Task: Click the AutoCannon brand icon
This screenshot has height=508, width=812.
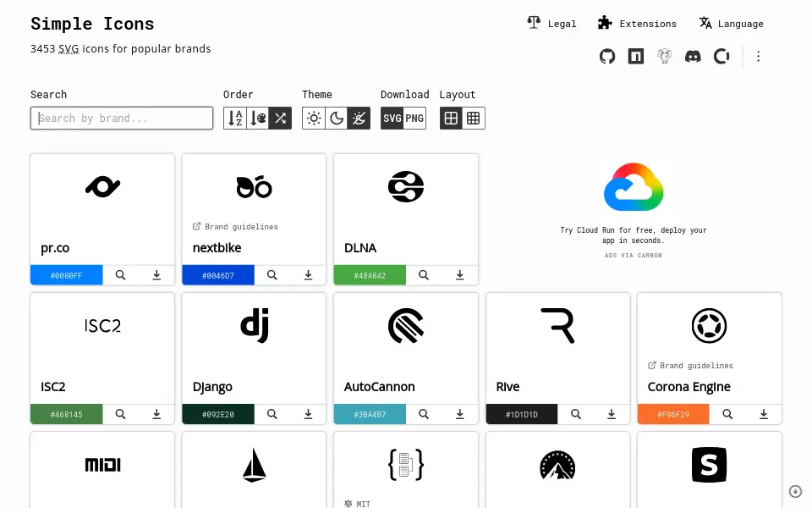Action: tap(406, 325)
